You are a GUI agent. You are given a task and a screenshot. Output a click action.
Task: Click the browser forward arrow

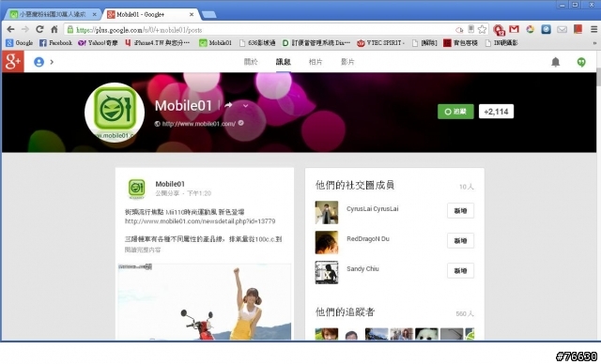pos(25,29)
